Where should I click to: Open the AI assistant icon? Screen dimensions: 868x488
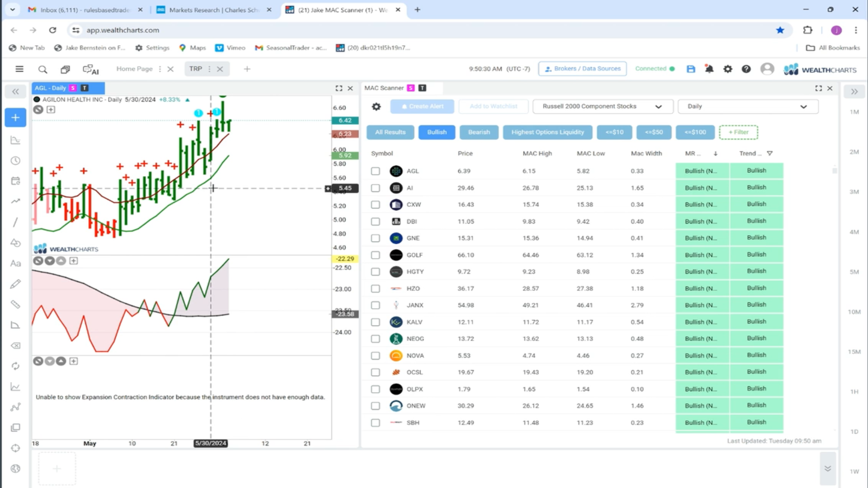[x=90, y=69]
